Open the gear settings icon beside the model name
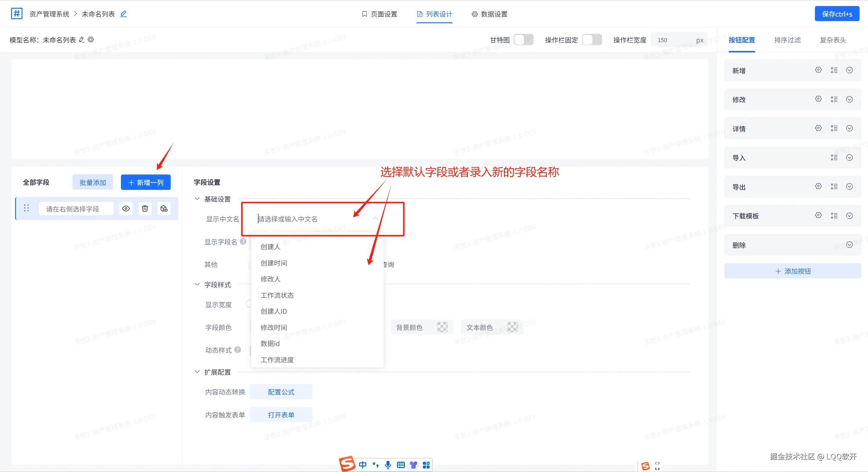The image size is (868, 472). [x=91, y=40]
